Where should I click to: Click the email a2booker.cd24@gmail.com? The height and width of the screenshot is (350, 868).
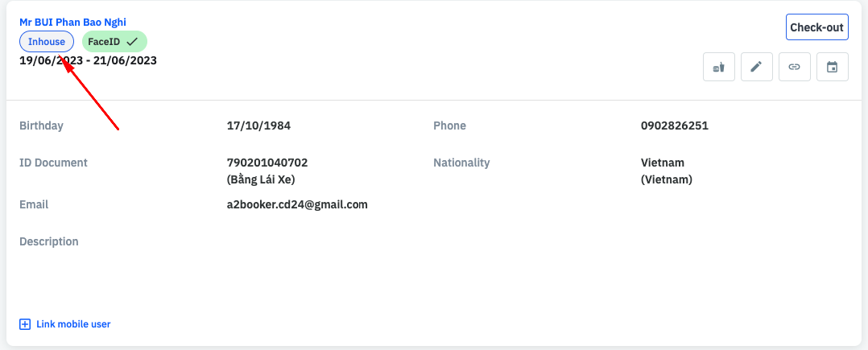297,204
